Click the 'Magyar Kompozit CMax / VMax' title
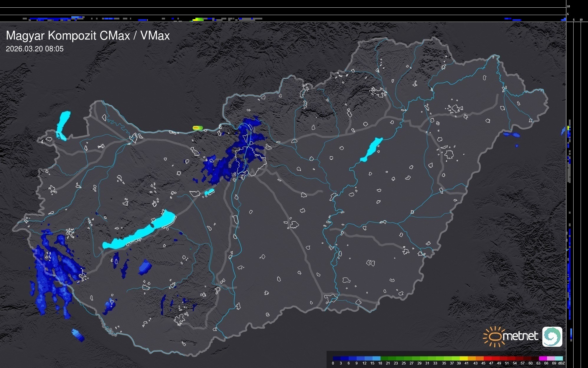 pyautogui.click(x=88, y=36)
